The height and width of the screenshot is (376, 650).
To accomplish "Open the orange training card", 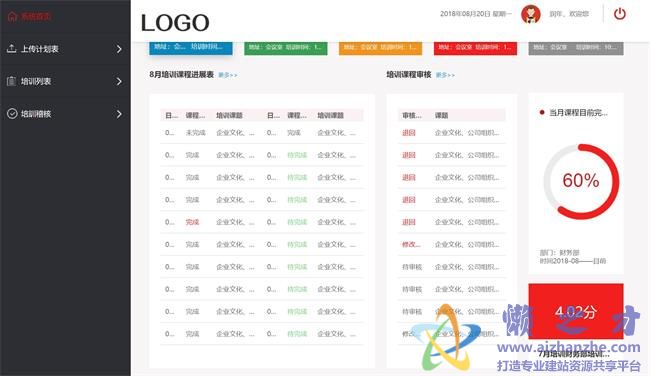I will tap(380, 48).
